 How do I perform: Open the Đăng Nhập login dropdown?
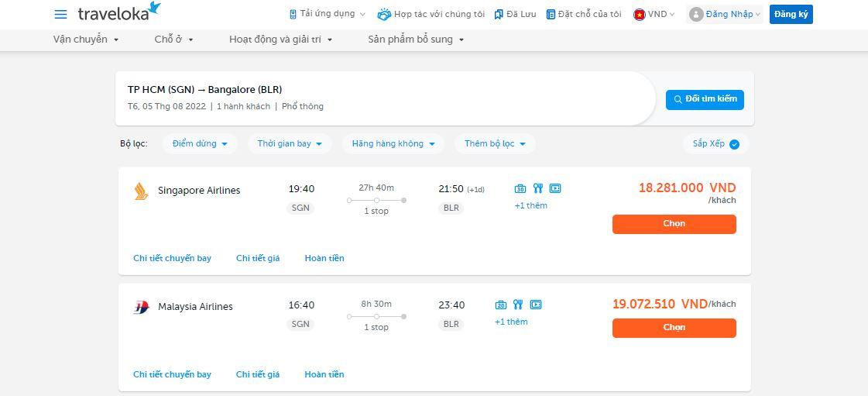coord(725,15)
